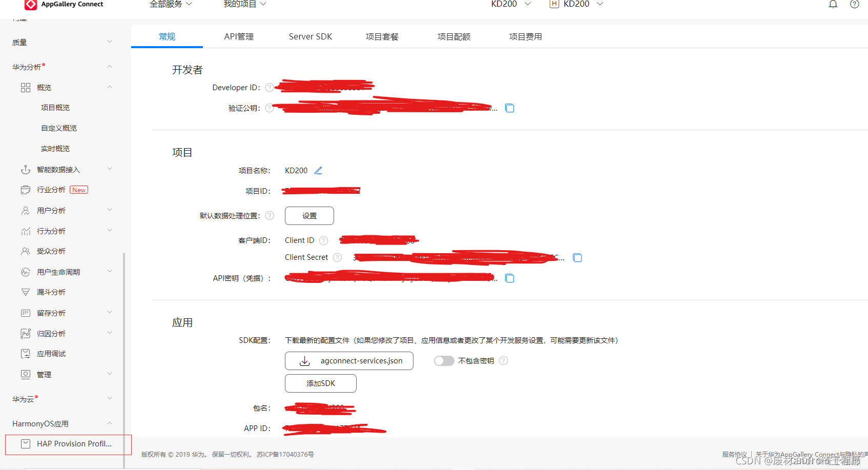Viewport: 868px width, 470px height.
Task: Open the KD200 app selector dropdown
Action: [x=576, y=4]
